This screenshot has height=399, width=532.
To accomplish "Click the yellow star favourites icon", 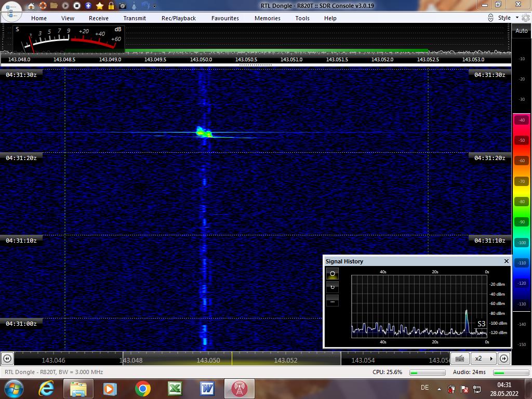I will pyautogui.click(x=100, y=5).
